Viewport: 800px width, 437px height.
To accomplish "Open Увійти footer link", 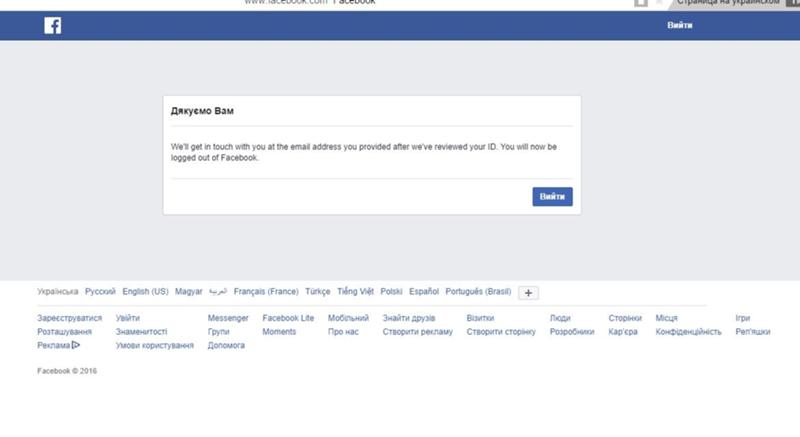I will (x=128, y=318).
